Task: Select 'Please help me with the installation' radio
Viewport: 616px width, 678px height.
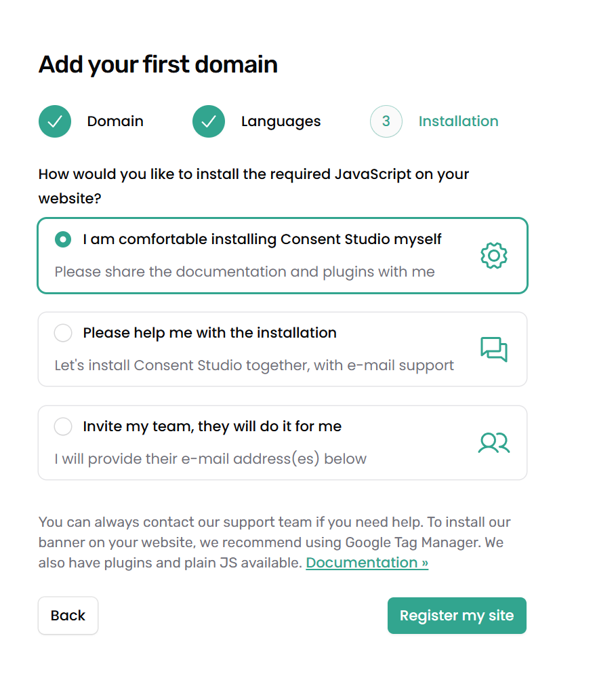Action: pyautogui.click(x=63, y=333)
